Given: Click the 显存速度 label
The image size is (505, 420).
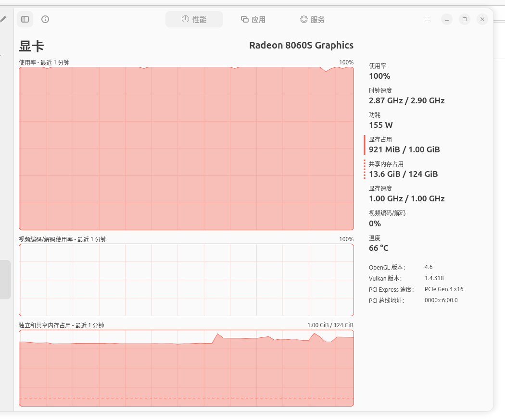Looking at the screenshot, I should (x=380, y=188).
